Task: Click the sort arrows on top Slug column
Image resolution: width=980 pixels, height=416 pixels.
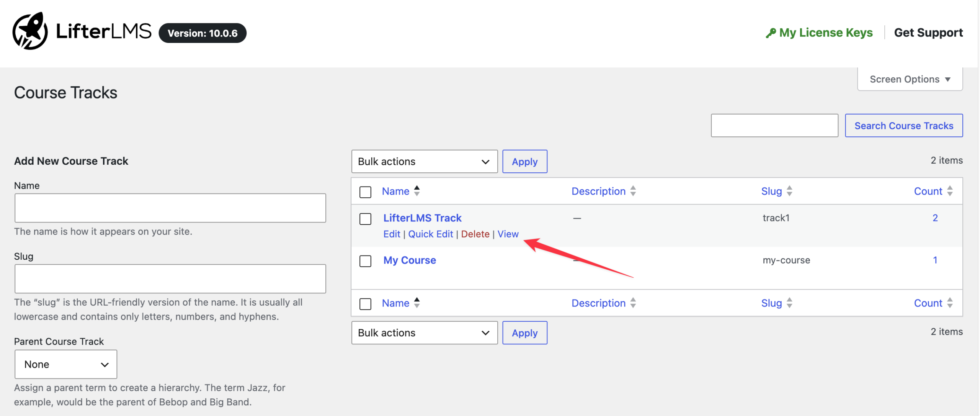Action: coord(789,191)
